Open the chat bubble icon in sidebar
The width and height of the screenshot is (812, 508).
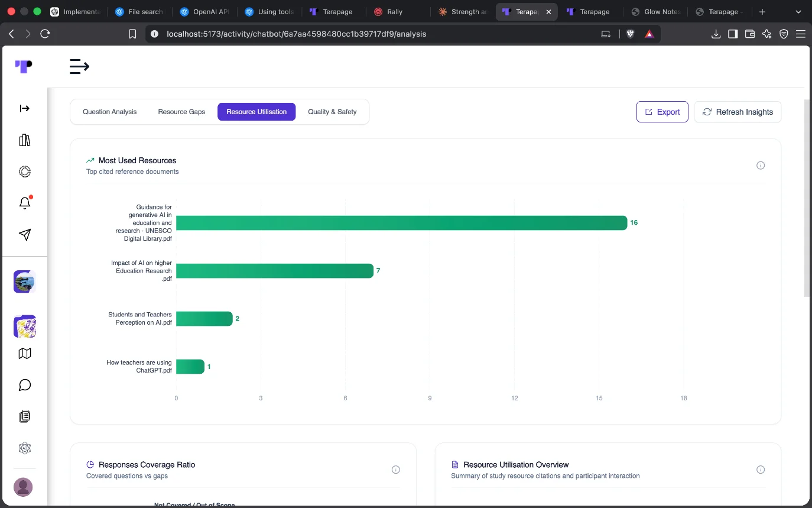coord(24,385)
